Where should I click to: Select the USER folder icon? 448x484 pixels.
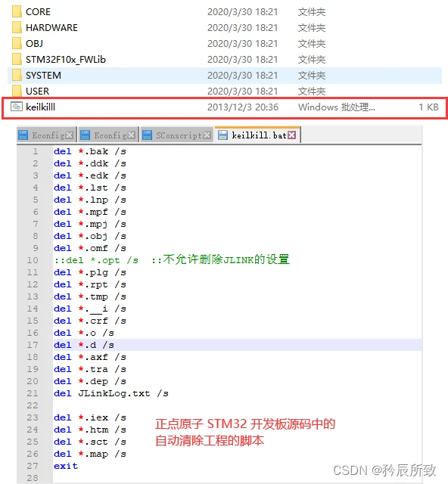tap(17, 91)
